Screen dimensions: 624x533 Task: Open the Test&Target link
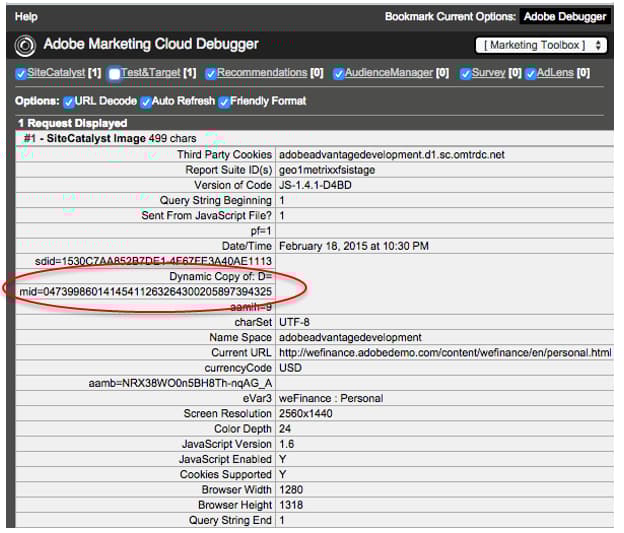150,72
